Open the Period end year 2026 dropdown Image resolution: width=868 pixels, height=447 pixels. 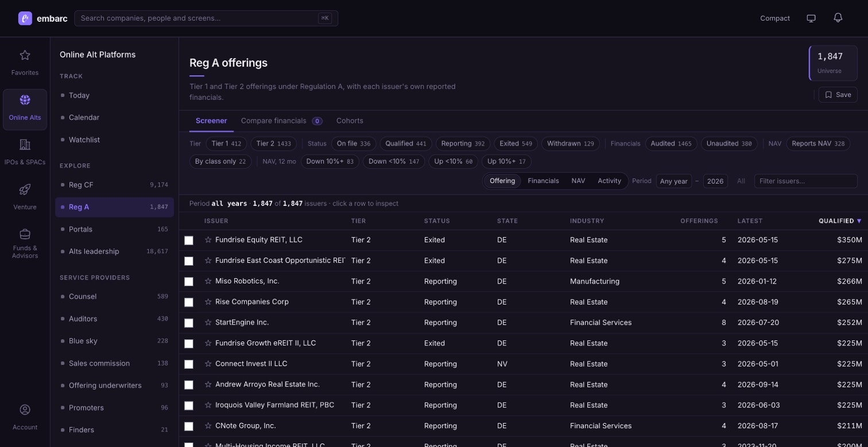pos(715,181)
